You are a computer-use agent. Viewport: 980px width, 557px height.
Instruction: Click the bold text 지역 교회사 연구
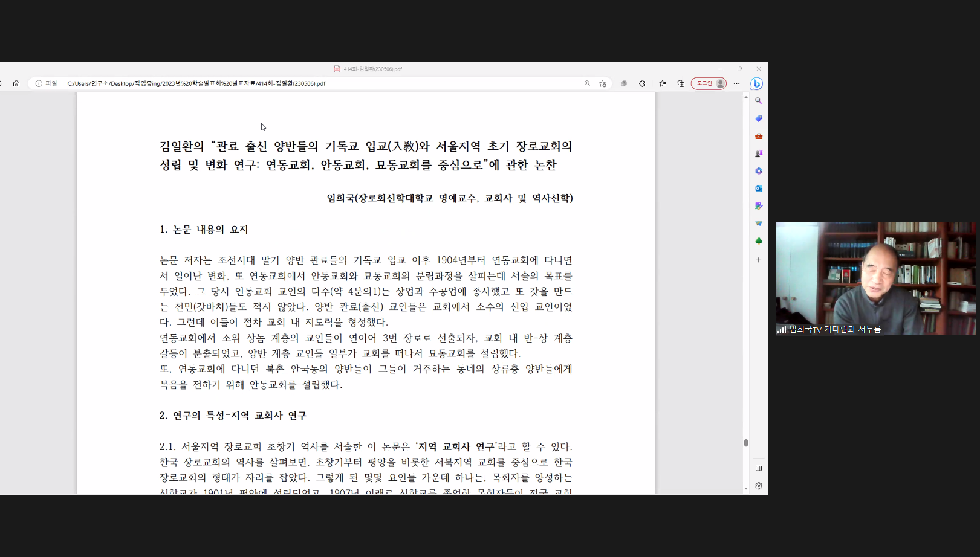[456, 447]
